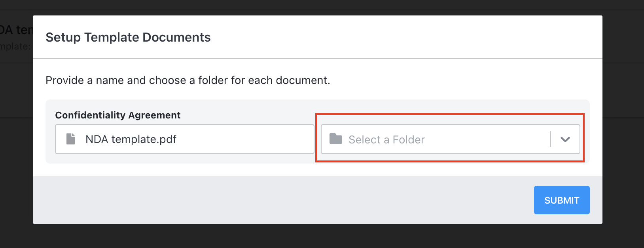Open the Select a Folder combo box
This screenshot has width=644, height=248.
coord(451,139)
